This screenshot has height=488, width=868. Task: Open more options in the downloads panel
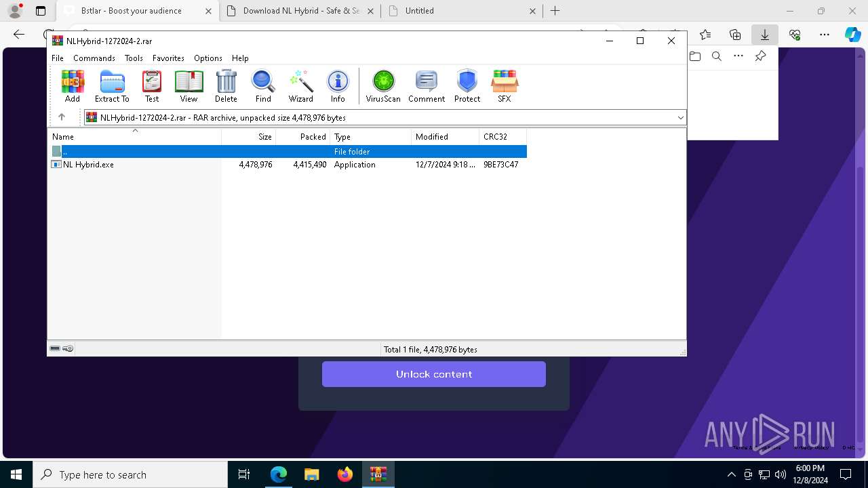738,56
